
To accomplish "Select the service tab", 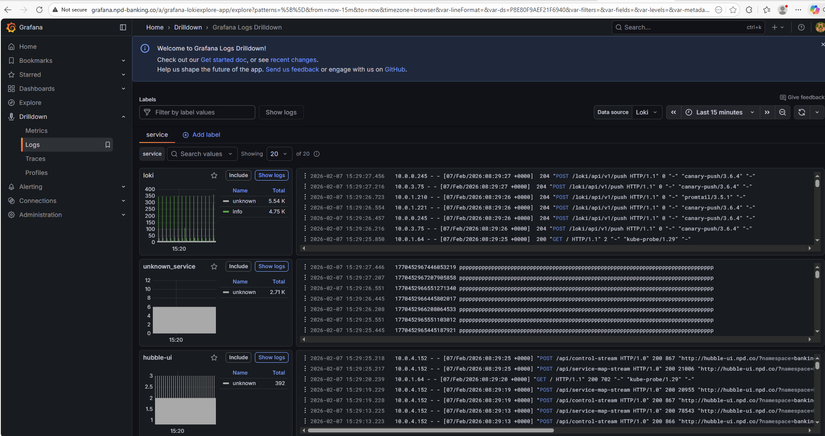I will [157, 134].
